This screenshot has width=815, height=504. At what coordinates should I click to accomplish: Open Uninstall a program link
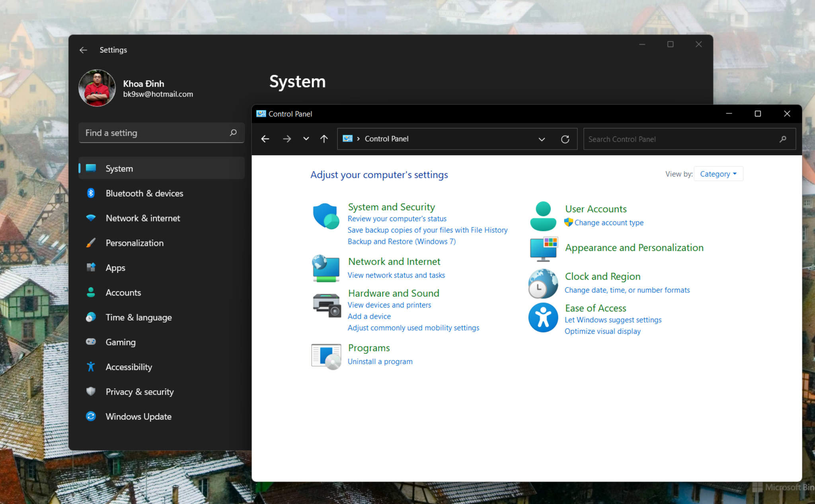click(380, 361)
